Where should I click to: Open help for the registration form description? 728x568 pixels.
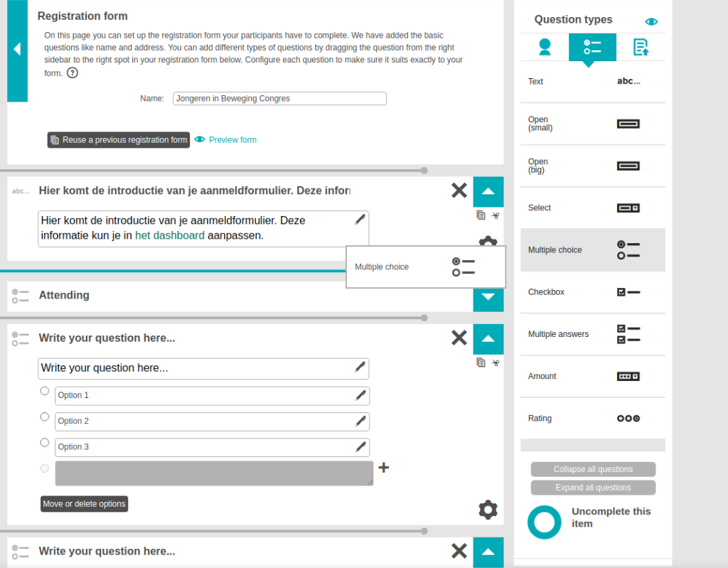click(x=73, y=73)
